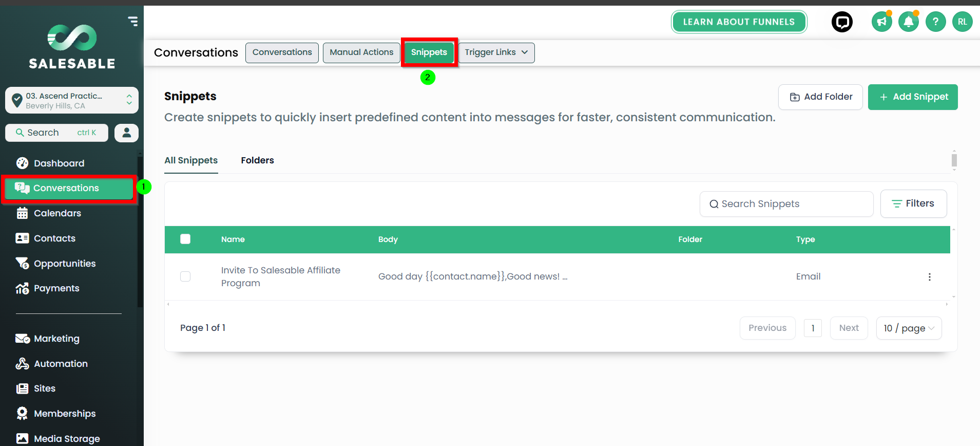Click the Email type cell
The width and height of the screenshot is (980, 446).
pyautogui.click(x=808, y=276)
